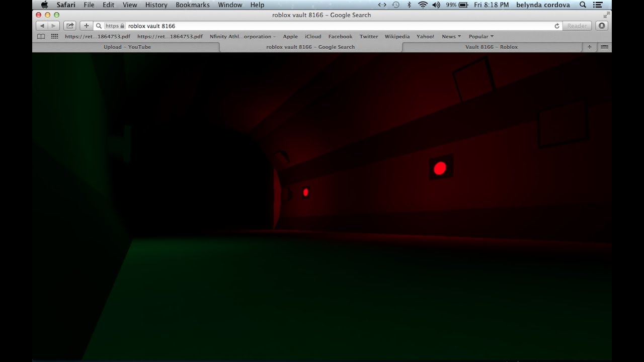644x362 pixels.
Task: Go back with the back arrow
Action: [x=42, y=26]
